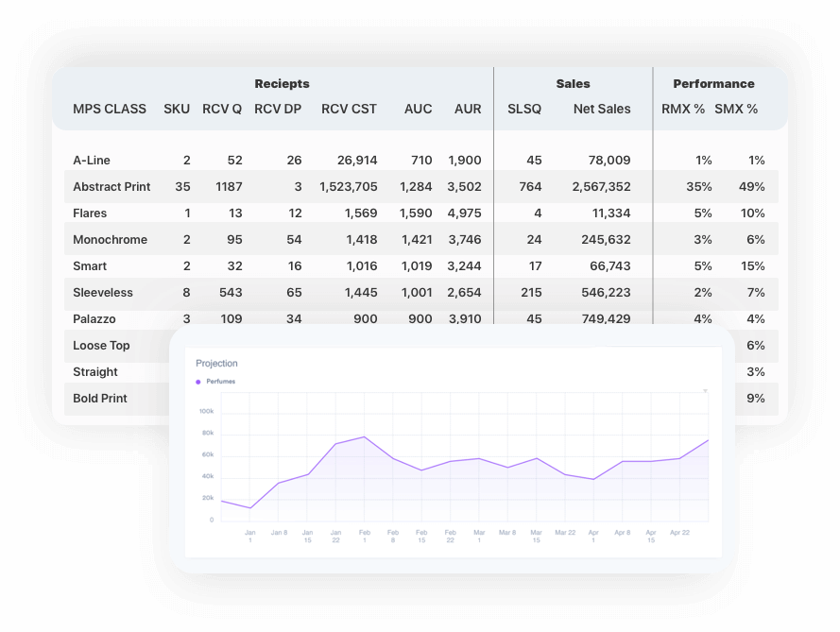Click Abstract Print SMX value 49%
The width and height of the screenshot is (840, 632).
click(751, 186)
